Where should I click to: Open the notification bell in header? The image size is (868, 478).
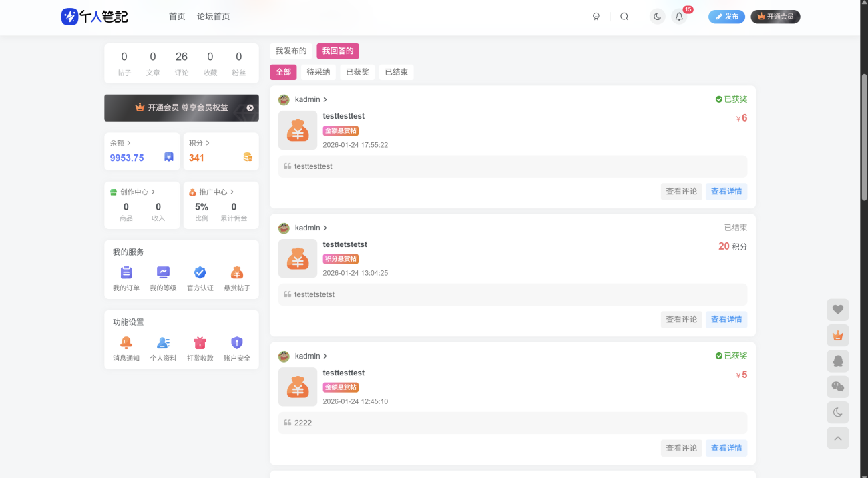679,17
